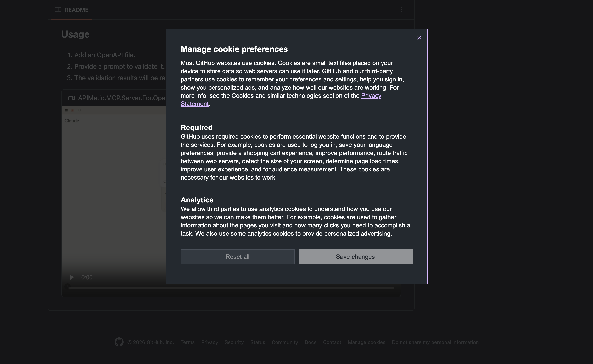This screenshot has width=593, height=364.
Task: Click the GitHub logo in footer
Action: coord(119,342)
